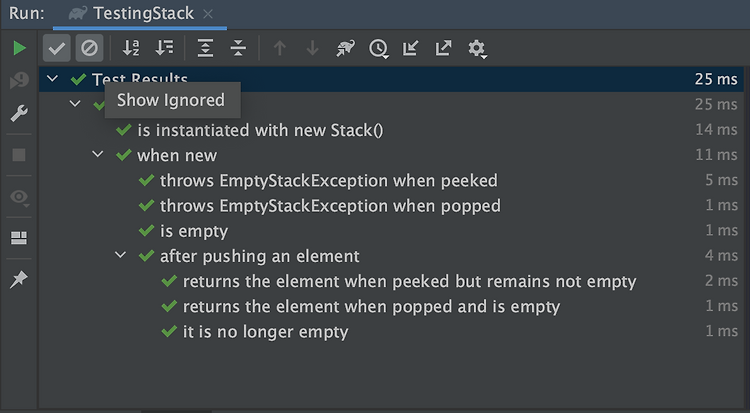Expand all test nodes
This screenshot has height=413, width=750.
click(x=205, y=48)
